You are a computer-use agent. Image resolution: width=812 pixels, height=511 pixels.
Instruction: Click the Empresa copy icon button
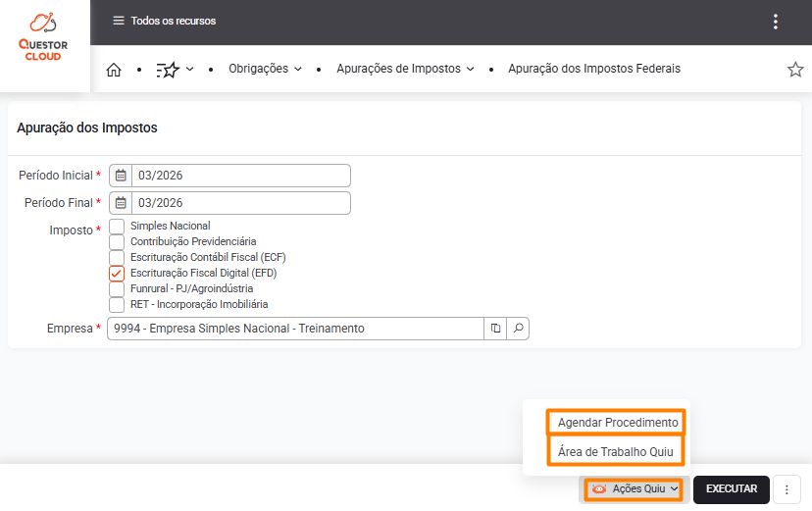point(496,329)
